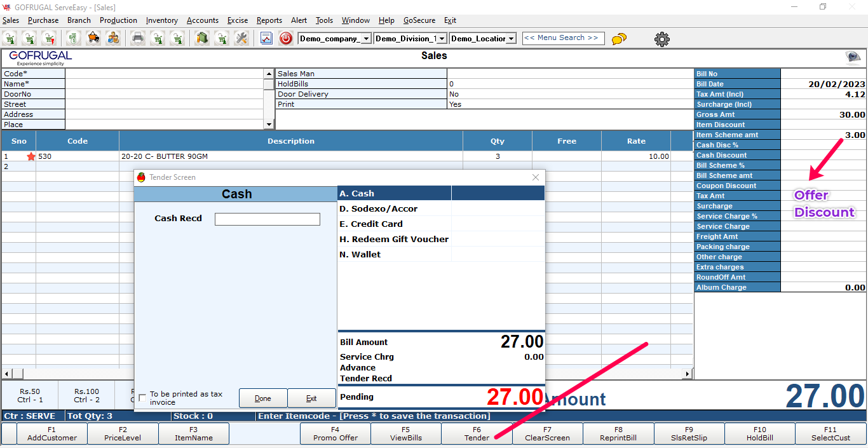The image size is (868, 448).
Task: Click the wrench and screwdriver tools icon
Action: coord(241,38)
